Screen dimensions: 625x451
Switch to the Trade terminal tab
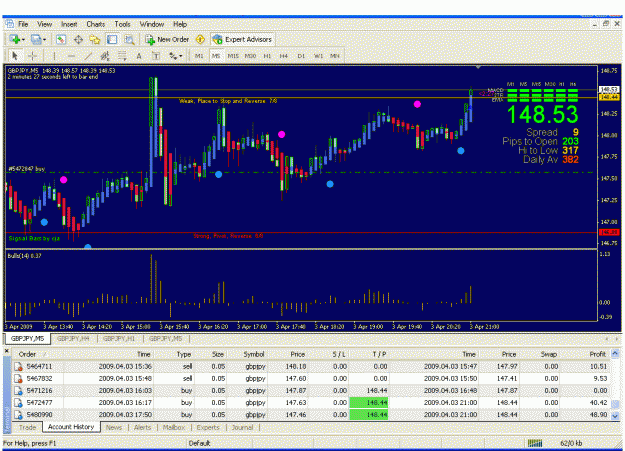pos(28,427)
